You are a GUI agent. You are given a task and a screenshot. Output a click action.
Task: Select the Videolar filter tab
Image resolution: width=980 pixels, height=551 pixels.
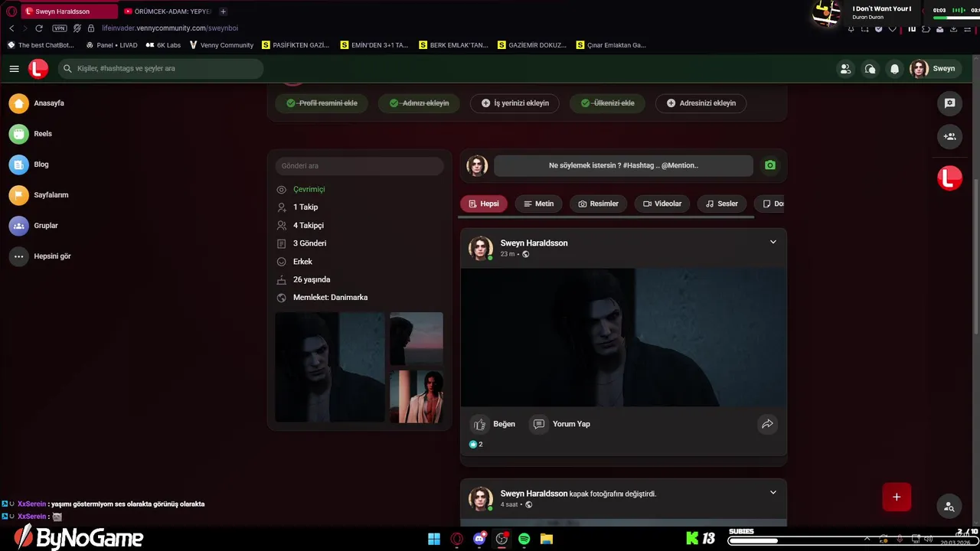(x=662, y=204)
